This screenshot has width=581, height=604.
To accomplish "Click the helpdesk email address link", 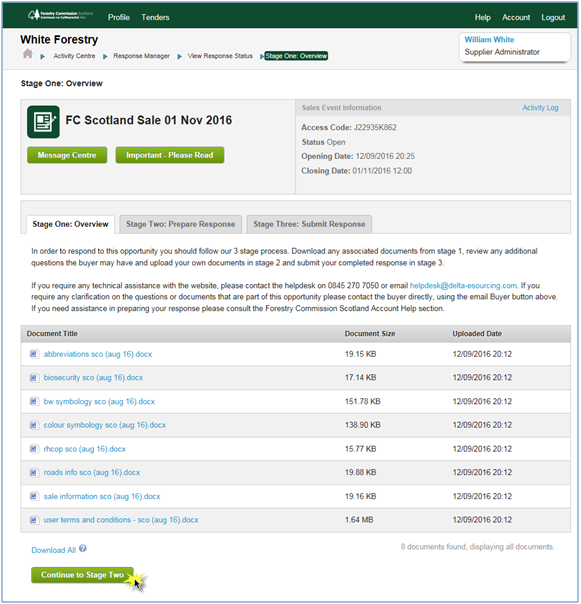I will point(463,285).
